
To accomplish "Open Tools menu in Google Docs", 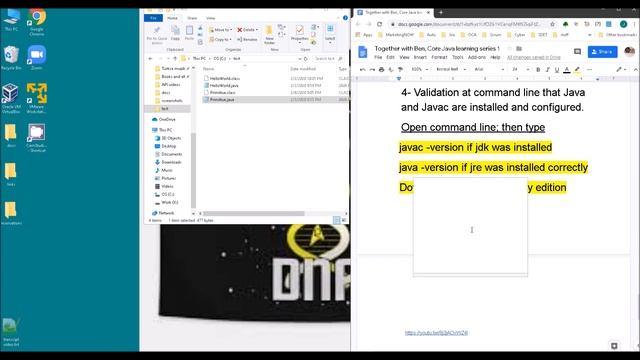I will [x=458, y=58].
